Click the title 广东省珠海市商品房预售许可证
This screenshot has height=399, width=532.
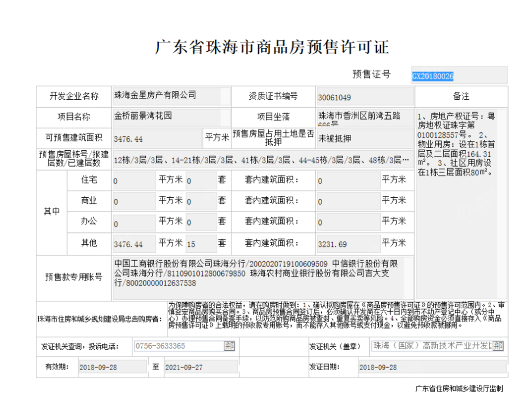(272, 47)
